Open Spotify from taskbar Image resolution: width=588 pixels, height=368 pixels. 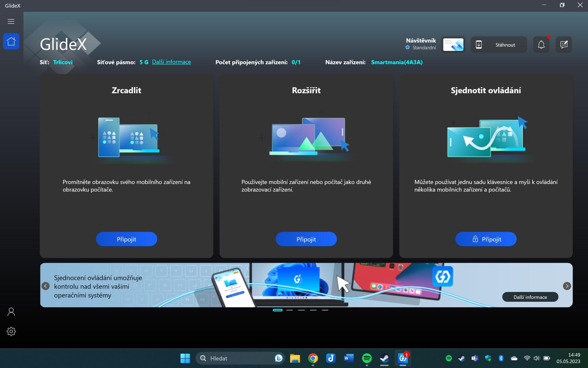[x=367, y=358]
